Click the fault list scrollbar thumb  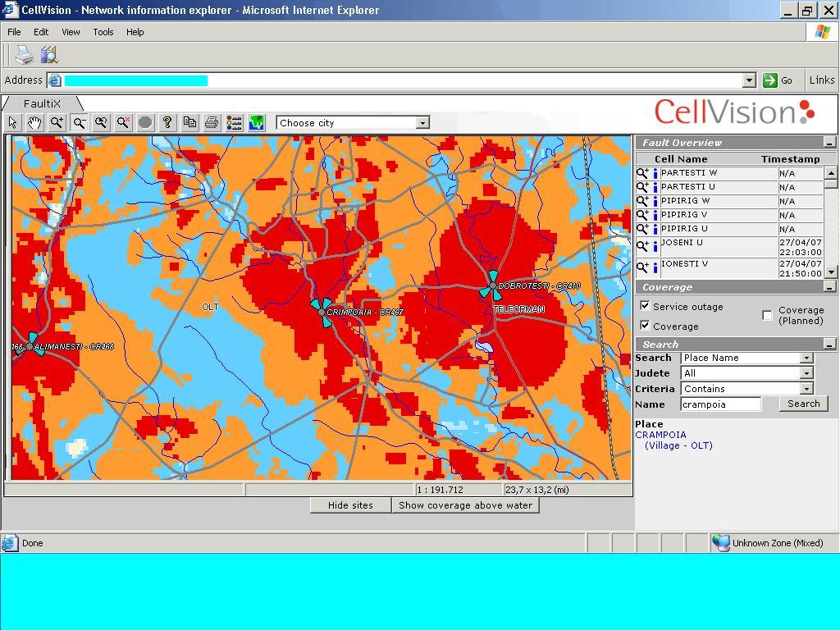pos(830,184)
